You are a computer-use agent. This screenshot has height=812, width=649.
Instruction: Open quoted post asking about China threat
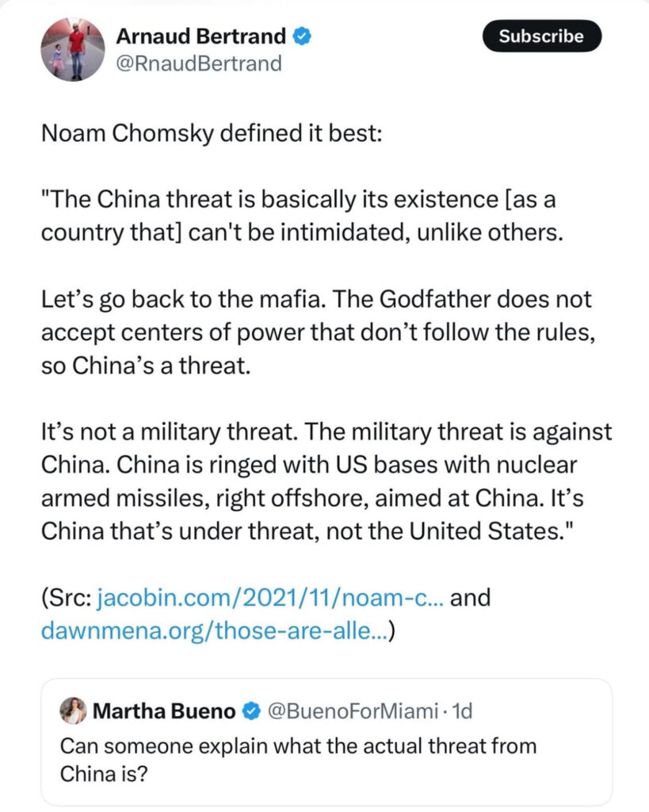(326, 741)
